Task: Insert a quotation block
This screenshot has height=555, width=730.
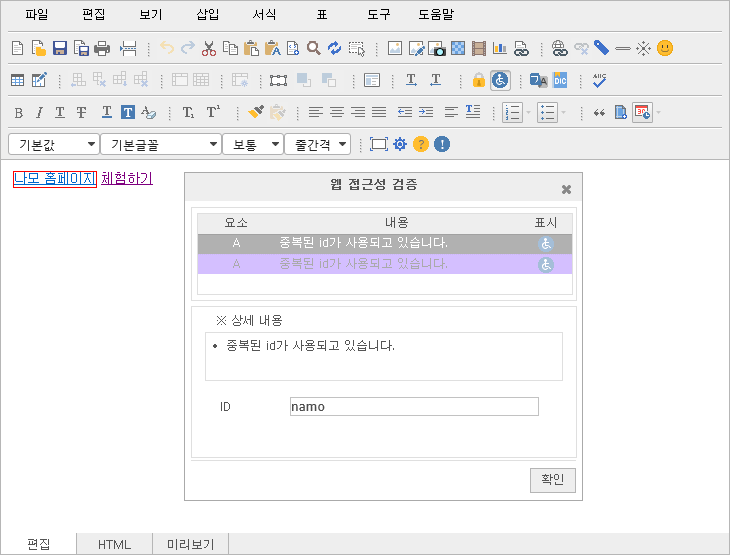Action: point(599,112)
